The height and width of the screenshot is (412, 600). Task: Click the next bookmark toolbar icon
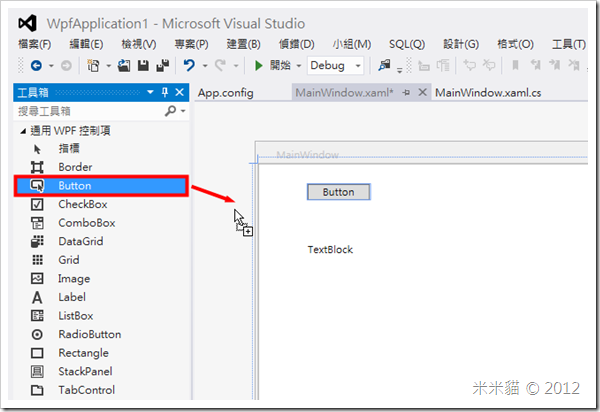click(554, 66)
